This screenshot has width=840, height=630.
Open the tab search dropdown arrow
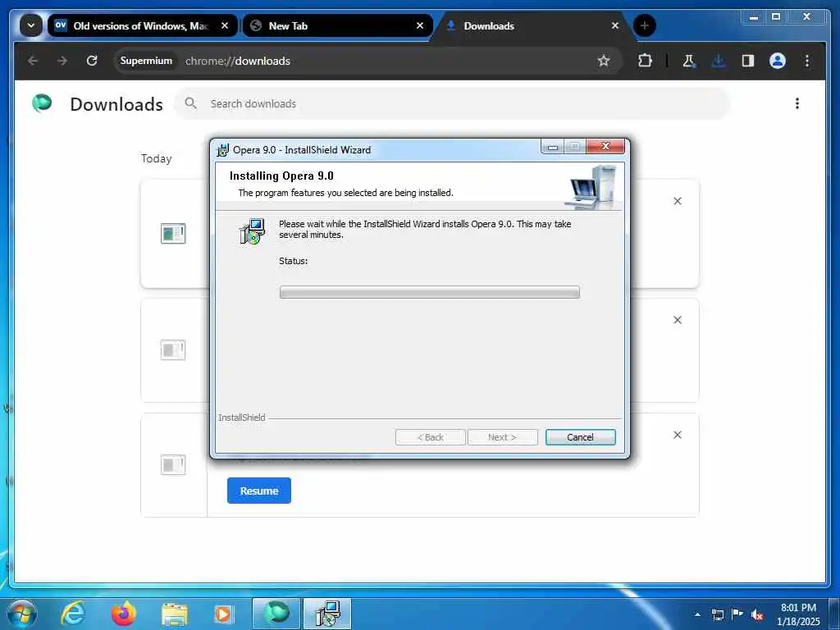(x=31, y=25)
